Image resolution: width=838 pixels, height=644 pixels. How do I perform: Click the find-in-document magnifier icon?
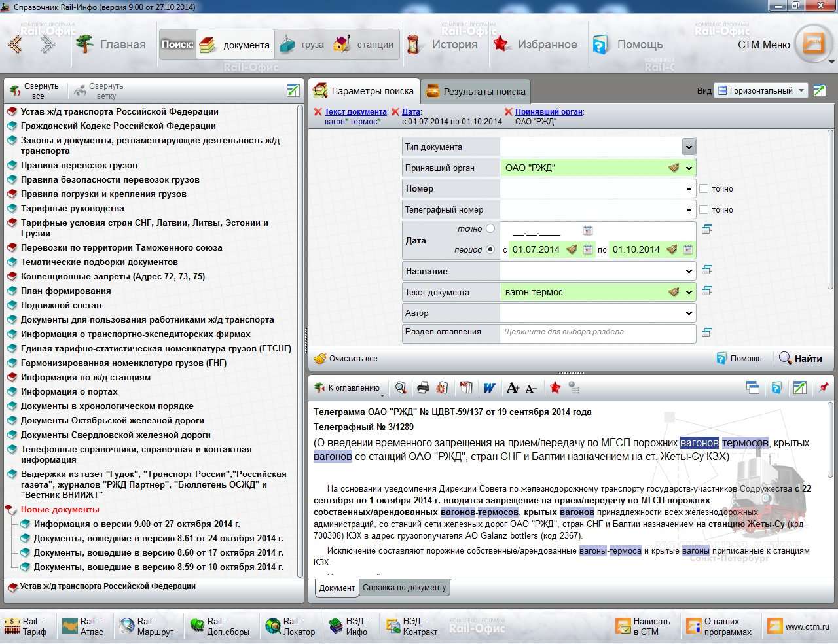401,388
